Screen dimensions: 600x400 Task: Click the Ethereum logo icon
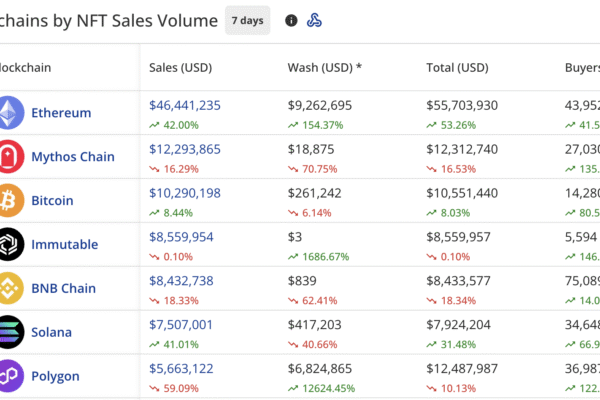coord(10,113)
